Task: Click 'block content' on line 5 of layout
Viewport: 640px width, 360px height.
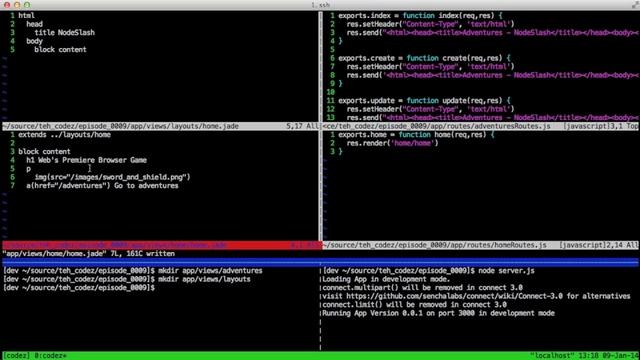Action: 60,50
